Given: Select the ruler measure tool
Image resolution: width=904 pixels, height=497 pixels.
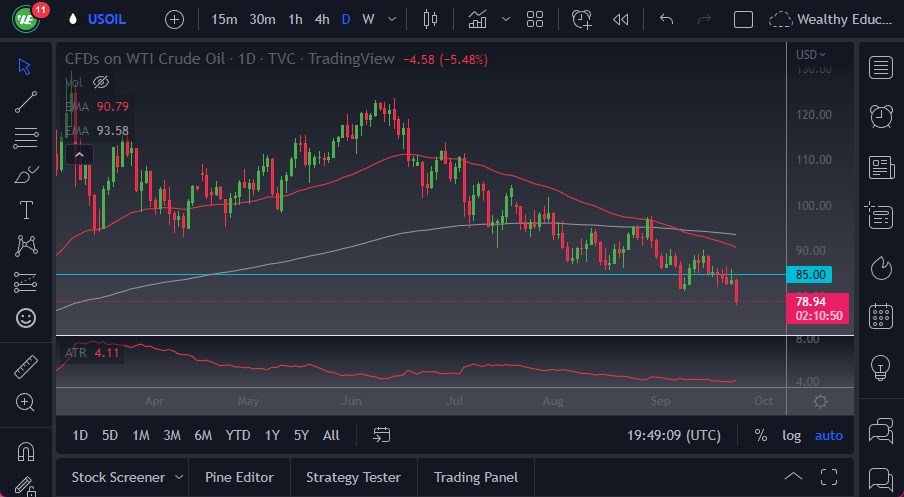Looking at the screenshot, I should pyautogui.click(x=26, y=367).
